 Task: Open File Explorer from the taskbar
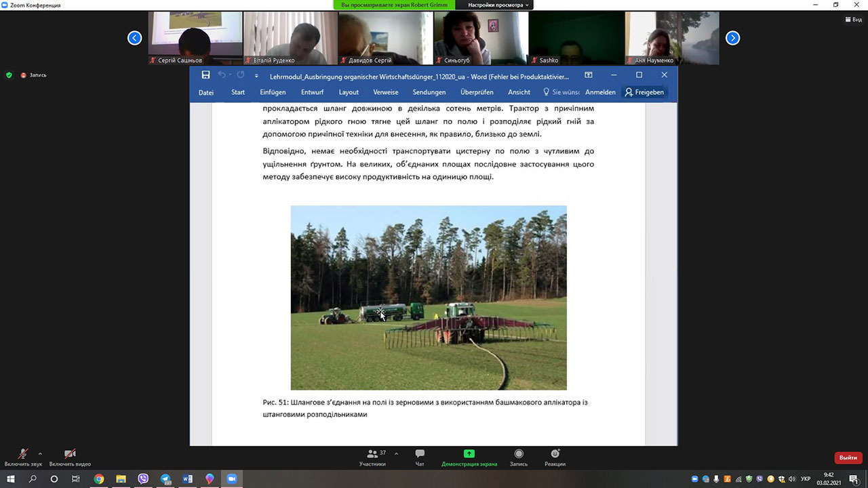[x=121, y=479]
